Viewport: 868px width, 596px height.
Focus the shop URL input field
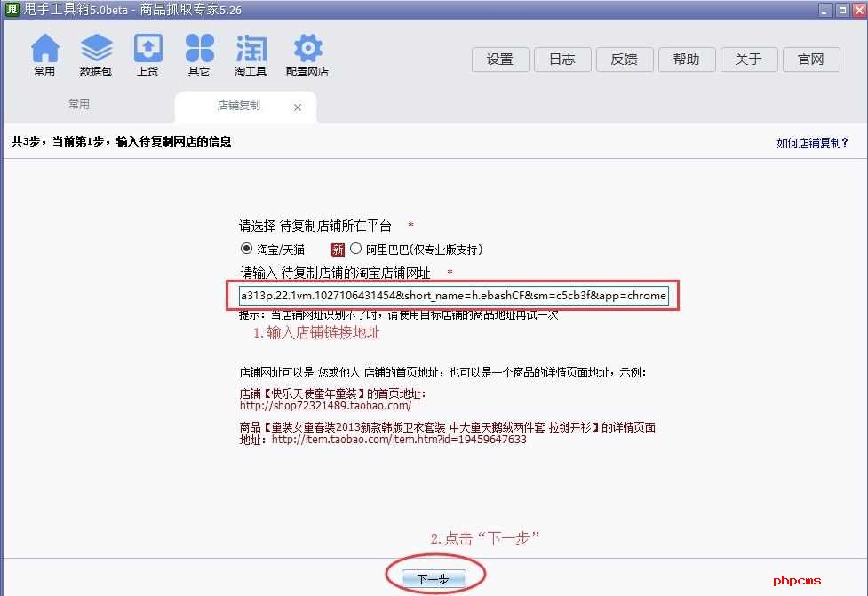(453, 296)
